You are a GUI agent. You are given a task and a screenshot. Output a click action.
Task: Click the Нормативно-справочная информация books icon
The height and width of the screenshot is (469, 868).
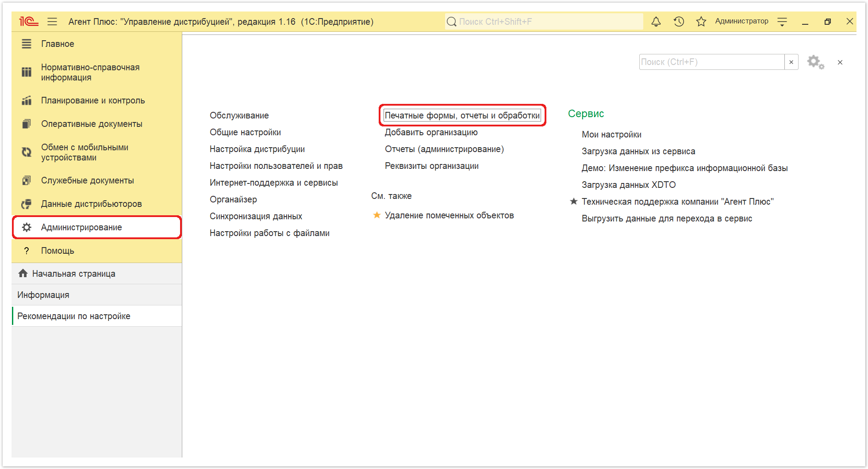point(27,72)
